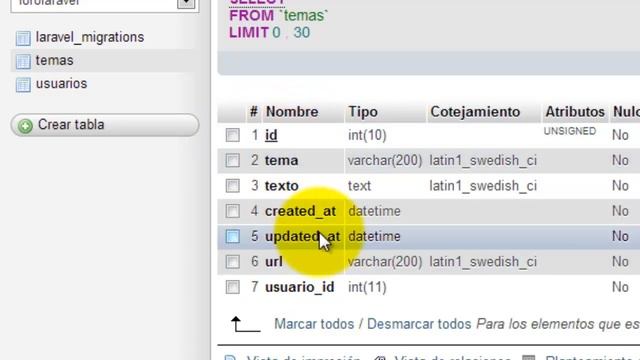Click varchar(200) in the url row
Screen dimensions: 640x360
click(x=385, y=262)
